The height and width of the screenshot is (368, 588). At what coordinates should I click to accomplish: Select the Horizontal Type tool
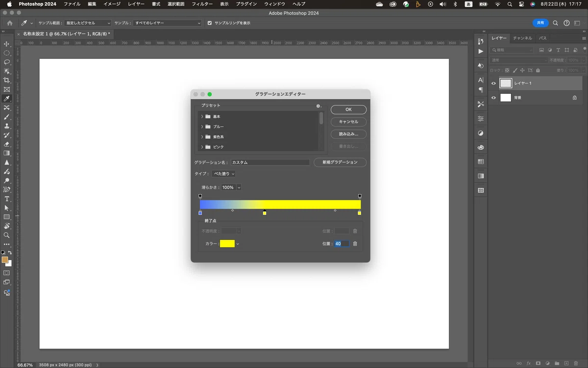(x=7, y=199)
